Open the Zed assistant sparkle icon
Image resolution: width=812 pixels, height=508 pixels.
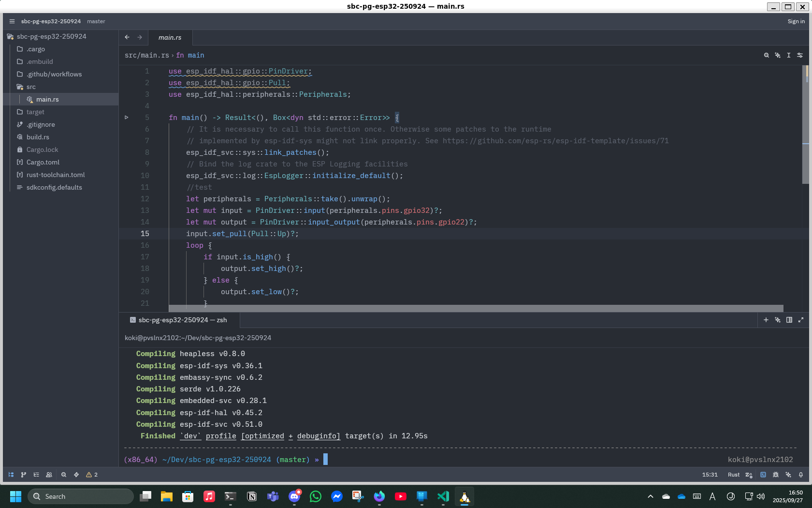[778, 55]
